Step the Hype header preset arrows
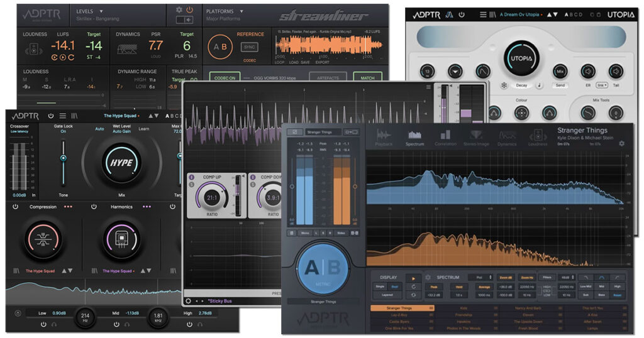Viewport: 644px width, 338px height. click(153, 116)
